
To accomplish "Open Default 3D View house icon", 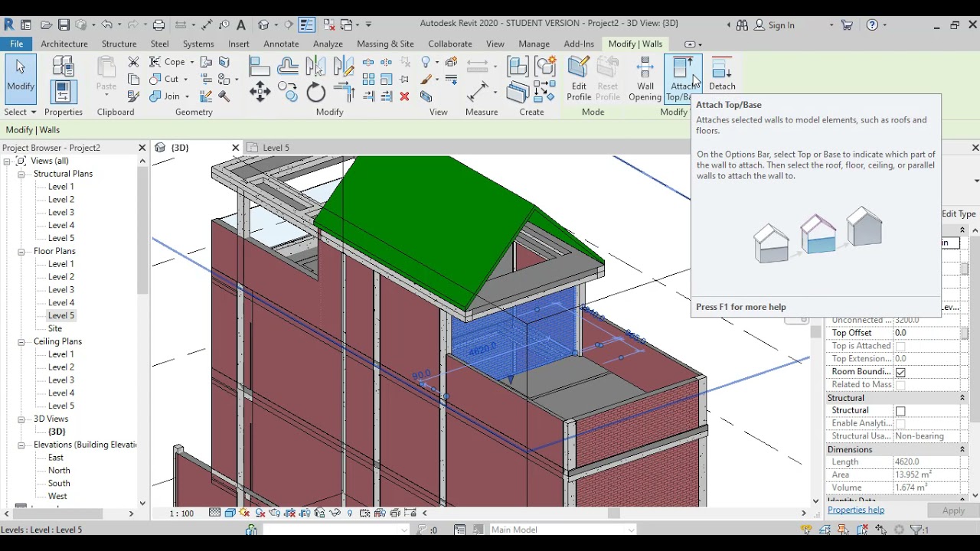I will pyautogui.click(x=264, y=25).
